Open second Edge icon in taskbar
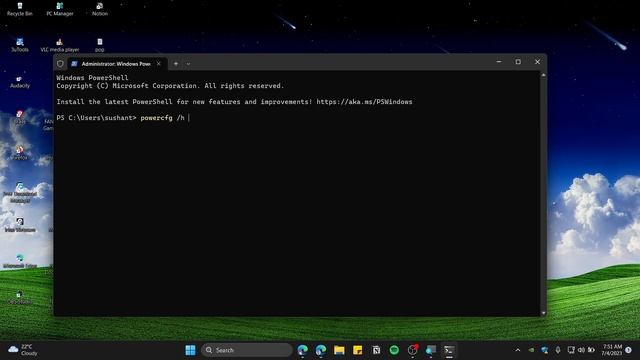This screenshot has width=640, height=360. point(321,350)
